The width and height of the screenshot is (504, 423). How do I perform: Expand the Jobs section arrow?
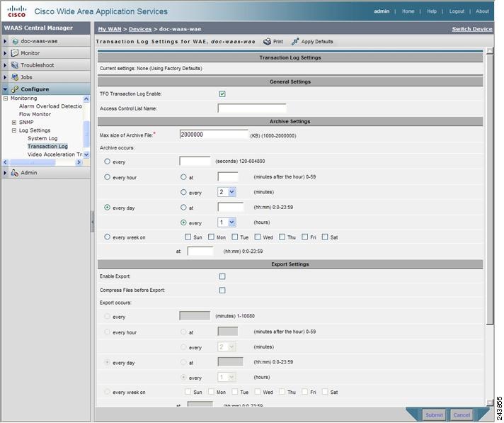(x=5, y=77)
